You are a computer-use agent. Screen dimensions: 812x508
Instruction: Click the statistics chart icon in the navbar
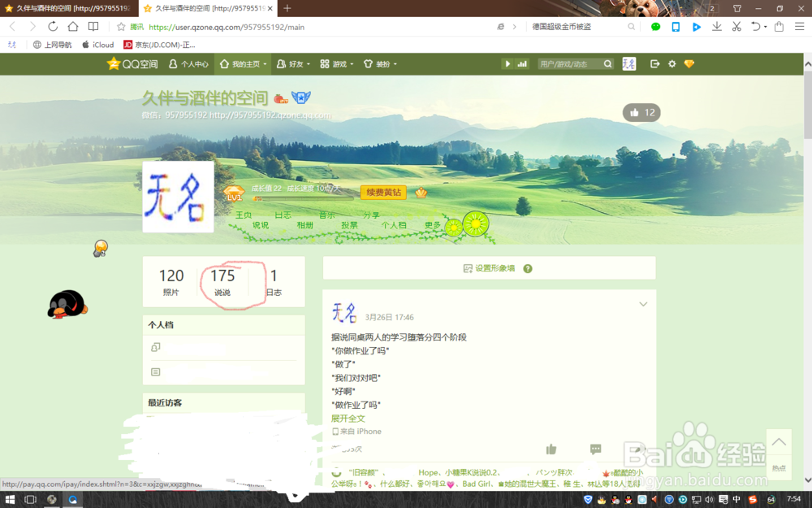pyautogui.click(x=520, y=63)
